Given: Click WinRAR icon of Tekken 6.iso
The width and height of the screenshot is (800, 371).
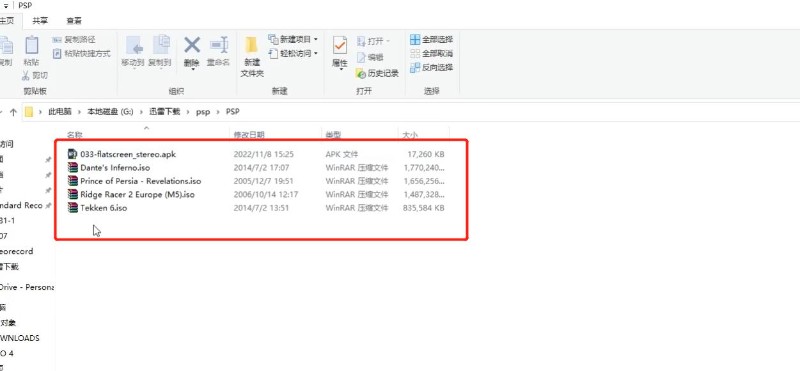Looking at the screenshot, I should (x=72, y=208).
